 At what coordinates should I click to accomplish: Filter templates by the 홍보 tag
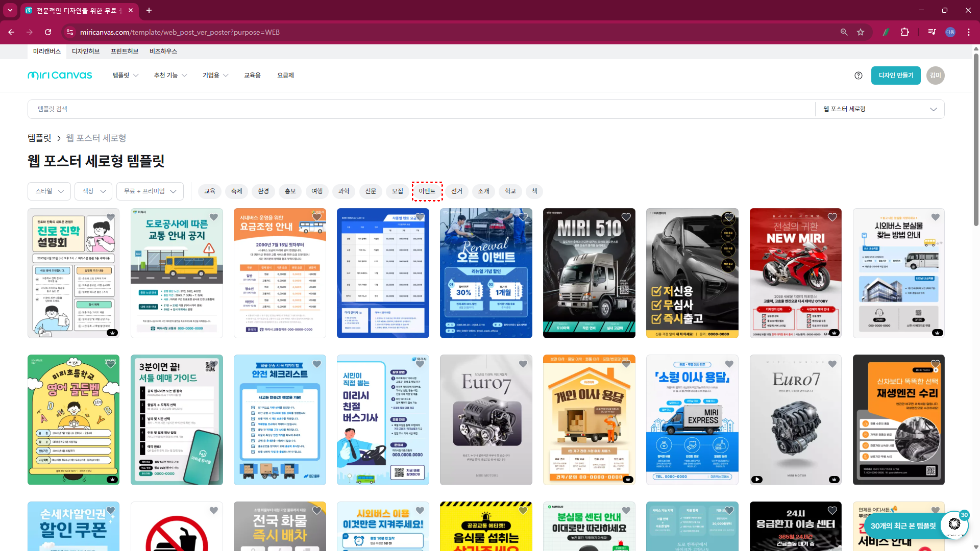click(x=290, y=191)
